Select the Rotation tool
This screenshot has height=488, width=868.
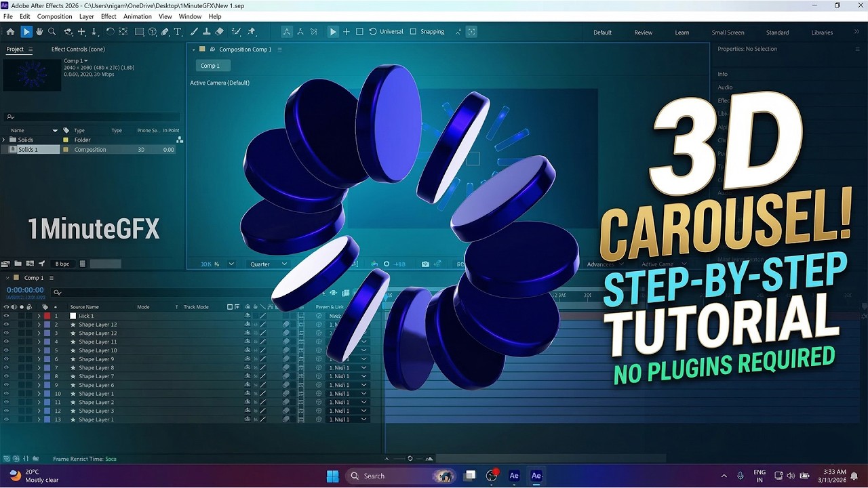click(110, 32)
